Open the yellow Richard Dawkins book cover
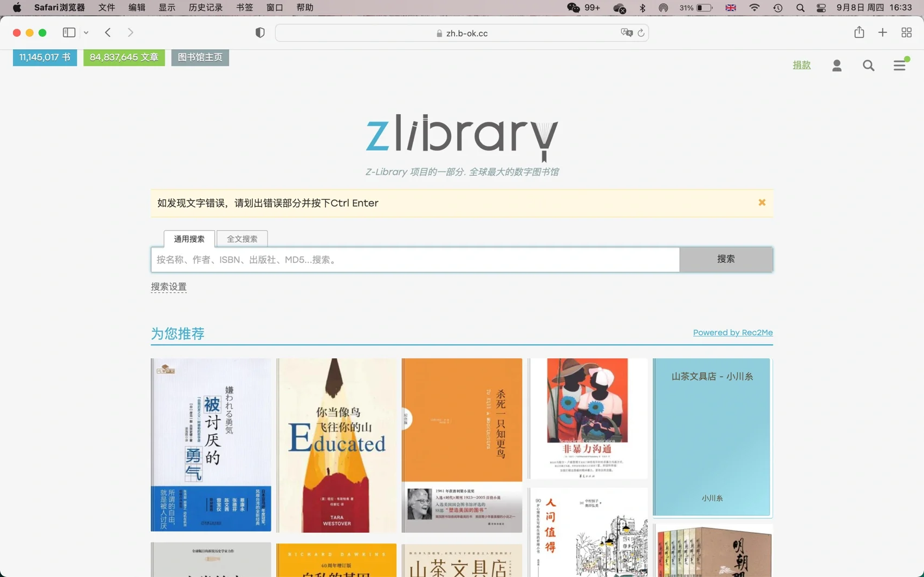This screenshot has width=924, height=577. click(336, 560)
